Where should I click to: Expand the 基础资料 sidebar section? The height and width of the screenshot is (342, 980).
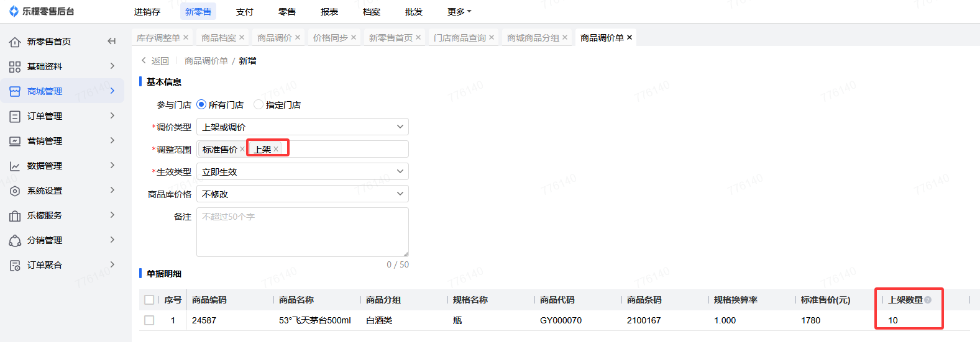(112, 66)
